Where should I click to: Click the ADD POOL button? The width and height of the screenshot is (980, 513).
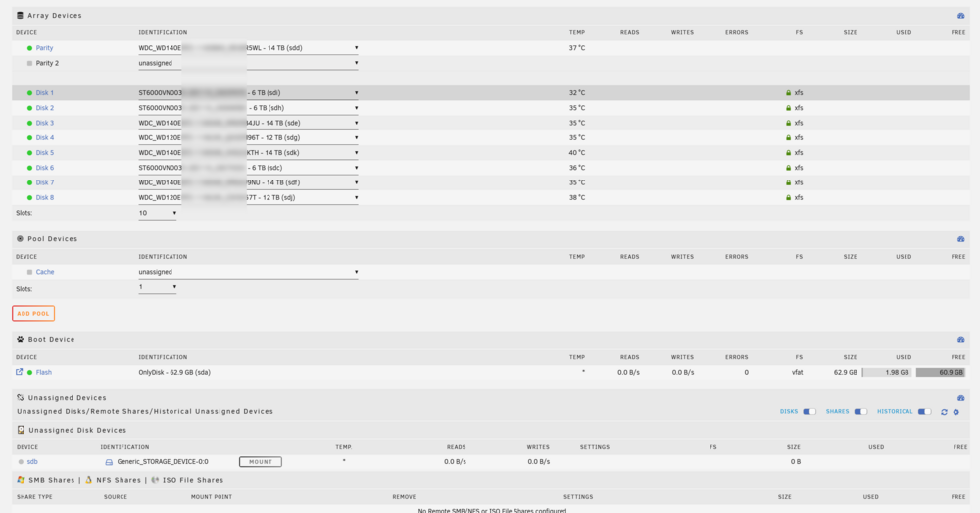(33, 314)
